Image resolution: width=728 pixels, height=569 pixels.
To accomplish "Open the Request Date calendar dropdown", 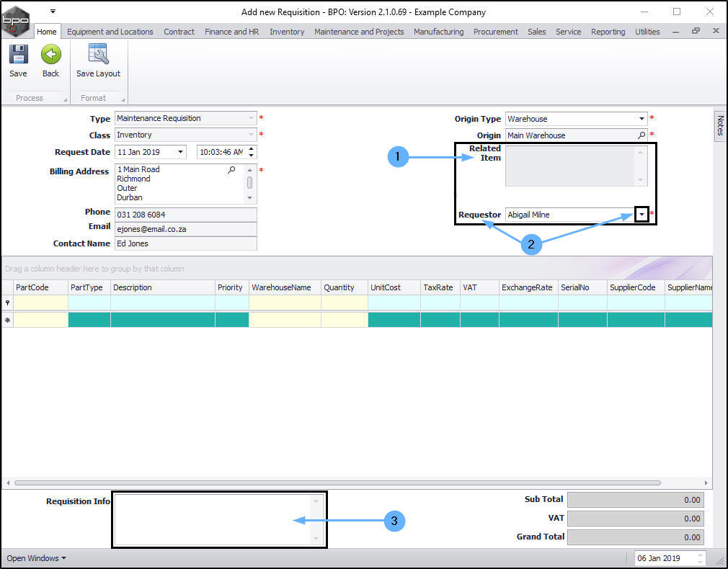I will [180, 152].
